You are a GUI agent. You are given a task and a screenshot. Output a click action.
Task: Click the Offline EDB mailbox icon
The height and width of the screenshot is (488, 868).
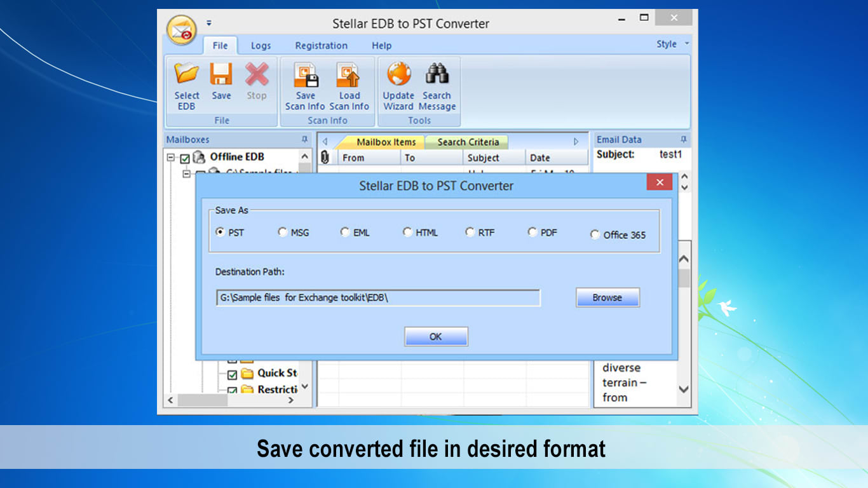click(200, 157)
